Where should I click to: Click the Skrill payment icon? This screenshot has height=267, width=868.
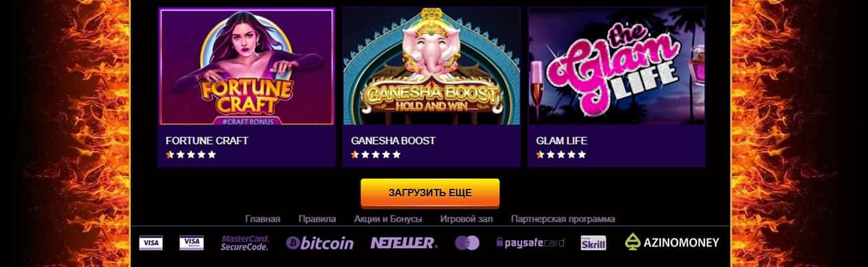tap(594, 243)
